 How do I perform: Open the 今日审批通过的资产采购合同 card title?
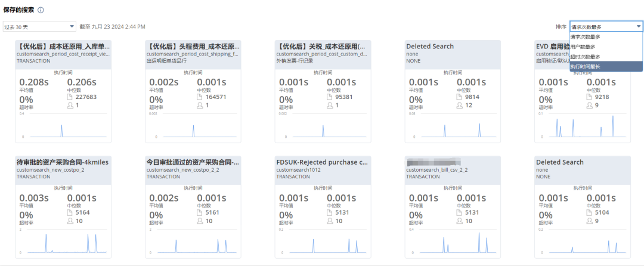193,162
